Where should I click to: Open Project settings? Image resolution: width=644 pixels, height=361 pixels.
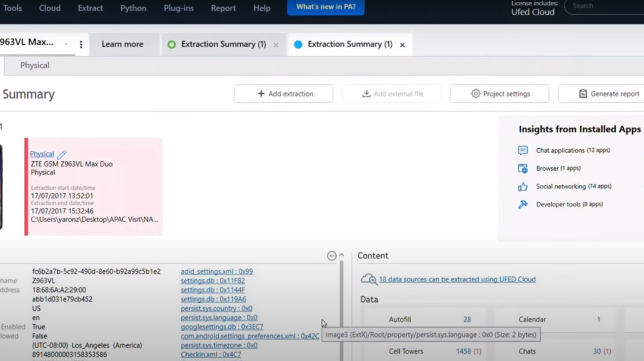pyautogui.click(x=500, y=94)
